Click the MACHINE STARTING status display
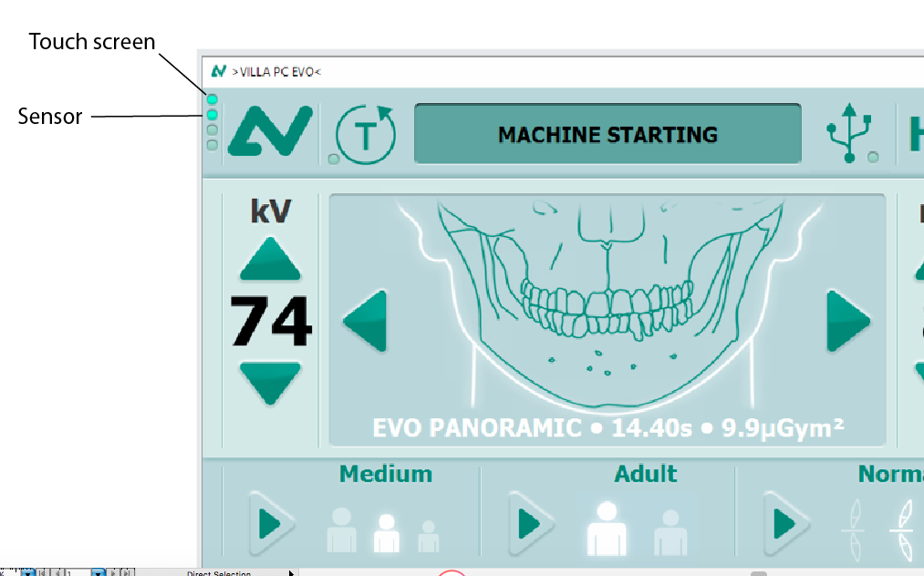924x576 pixels. coord(607,134)
